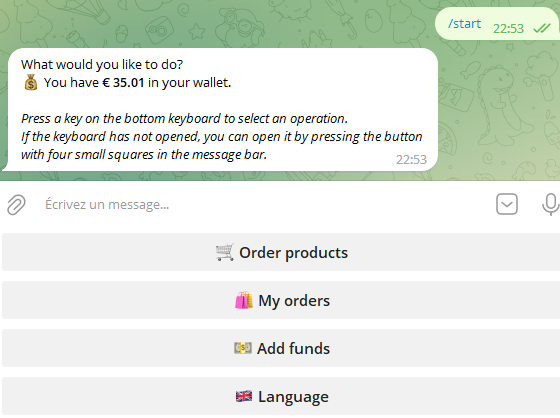
Task: Click the microphone voice message icon
Action: point(550,204)
